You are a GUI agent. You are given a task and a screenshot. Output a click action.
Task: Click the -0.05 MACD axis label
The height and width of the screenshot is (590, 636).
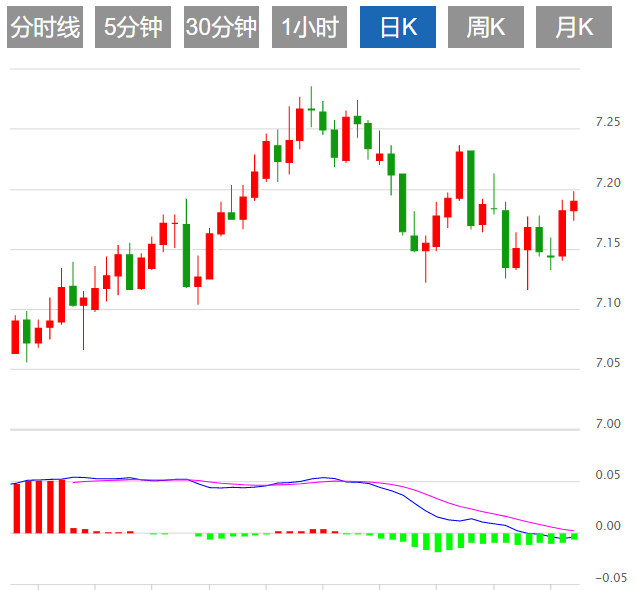611,578
